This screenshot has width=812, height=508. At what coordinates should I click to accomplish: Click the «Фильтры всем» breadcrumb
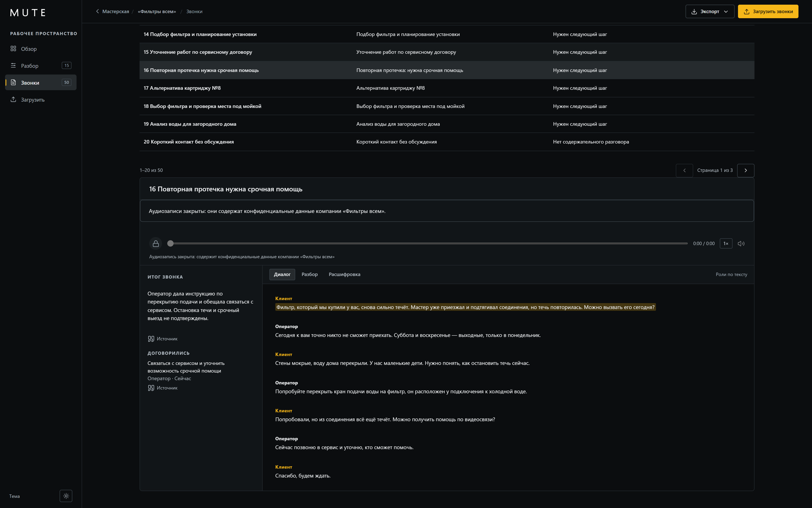tap(157, 11)
